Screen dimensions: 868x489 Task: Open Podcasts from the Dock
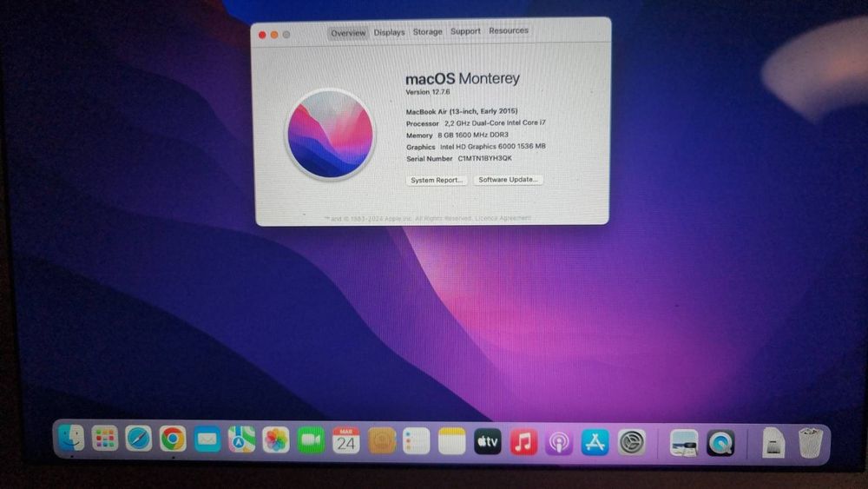pyautogui.click(x=559, y=442)
